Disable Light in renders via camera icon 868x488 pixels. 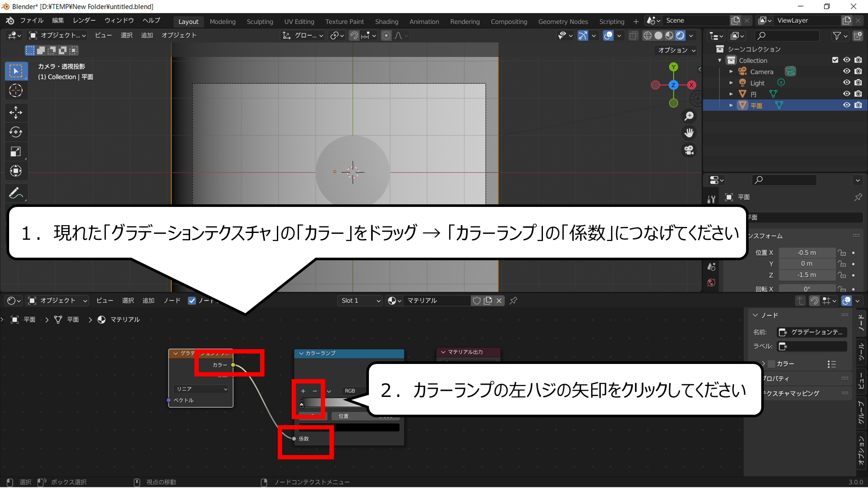tap(858, 82)
